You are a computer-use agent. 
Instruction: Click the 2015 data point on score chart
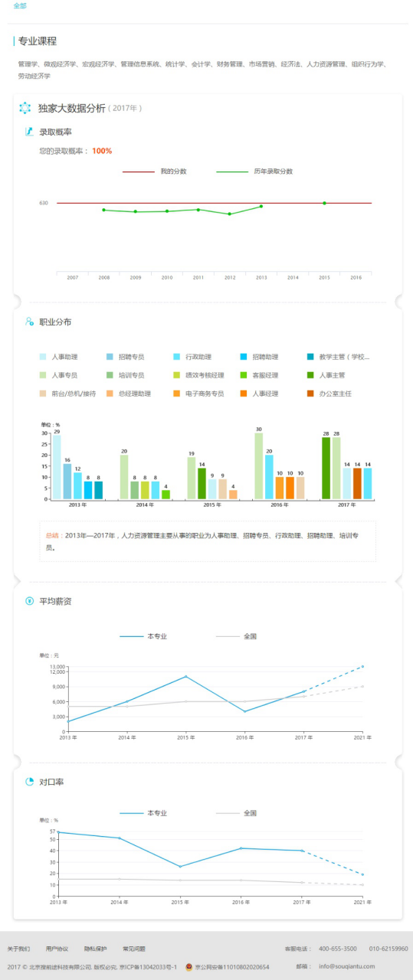pos(324,203)
